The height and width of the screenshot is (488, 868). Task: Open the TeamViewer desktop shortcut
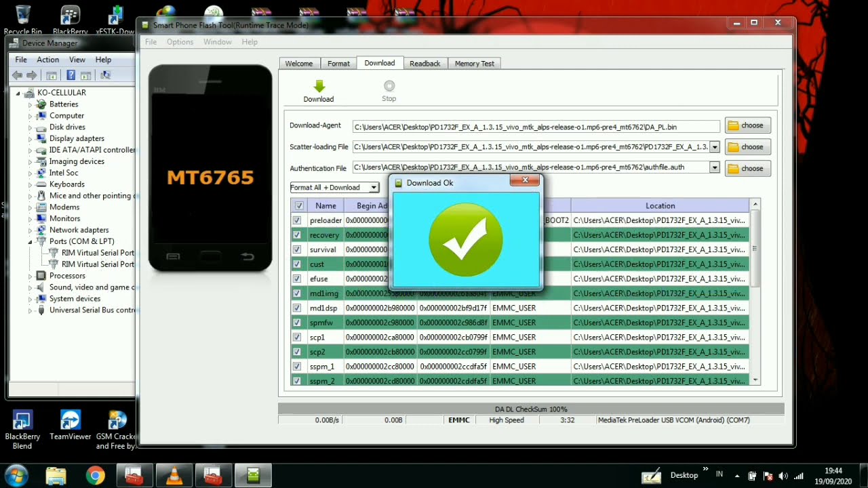tap(71, 426)
